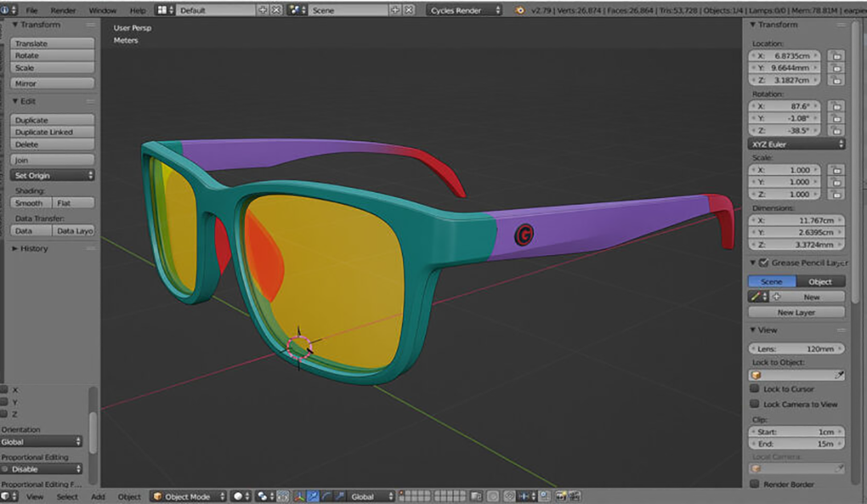Open the XYZ Euler rotation mode dropdown
Viewport: 867px width, 504px height.
(796, 144)
